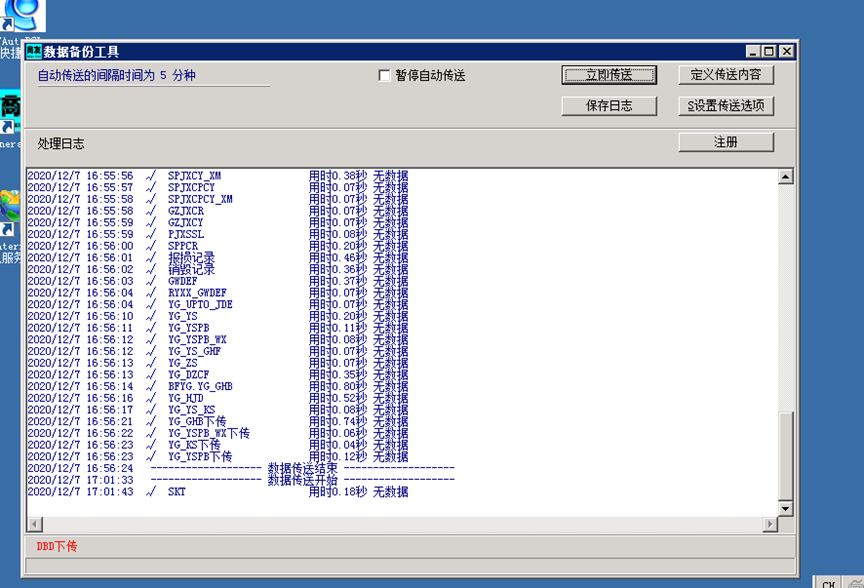
Task: Open S设置传送选项 dialog
Action: coord(726,106)
